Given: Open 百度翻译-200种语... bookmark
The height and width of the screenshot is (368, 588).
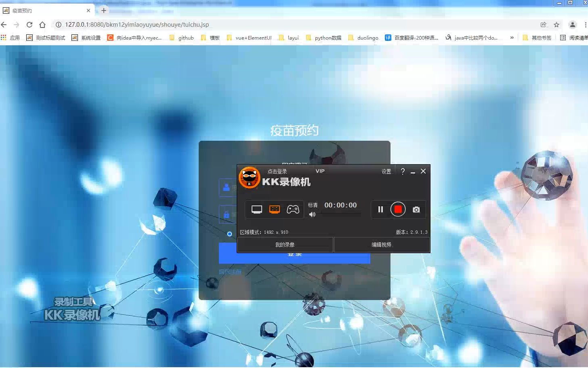Looking at the screenshot, I should (412, 38).
